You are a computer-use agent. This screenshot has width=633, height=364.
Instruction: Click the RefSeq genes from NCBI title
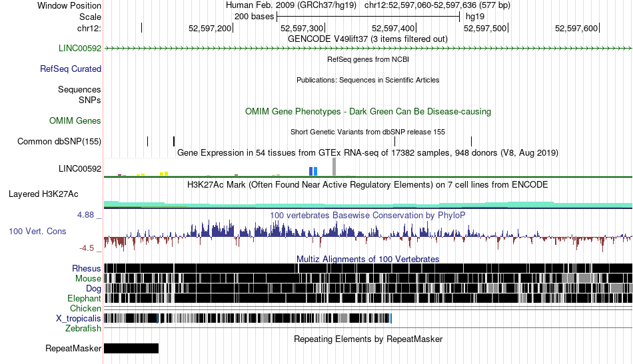[368, 60]
